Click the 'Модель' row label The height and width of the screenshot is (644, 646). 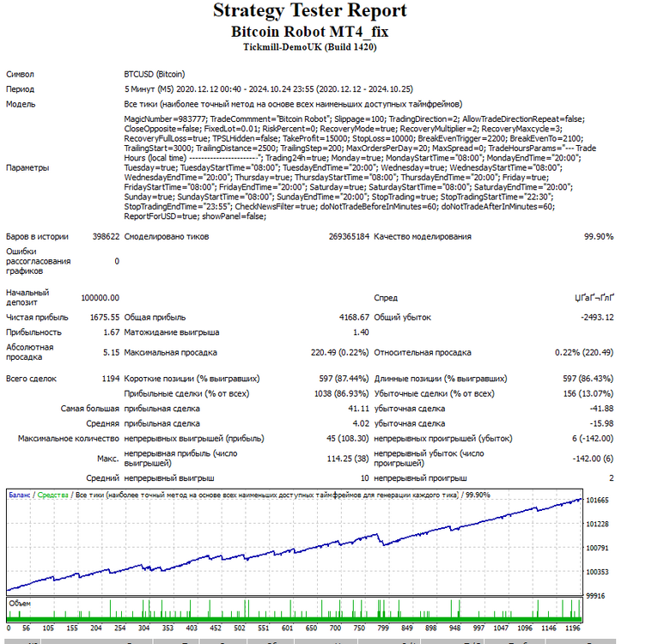[x=21, y=104]
